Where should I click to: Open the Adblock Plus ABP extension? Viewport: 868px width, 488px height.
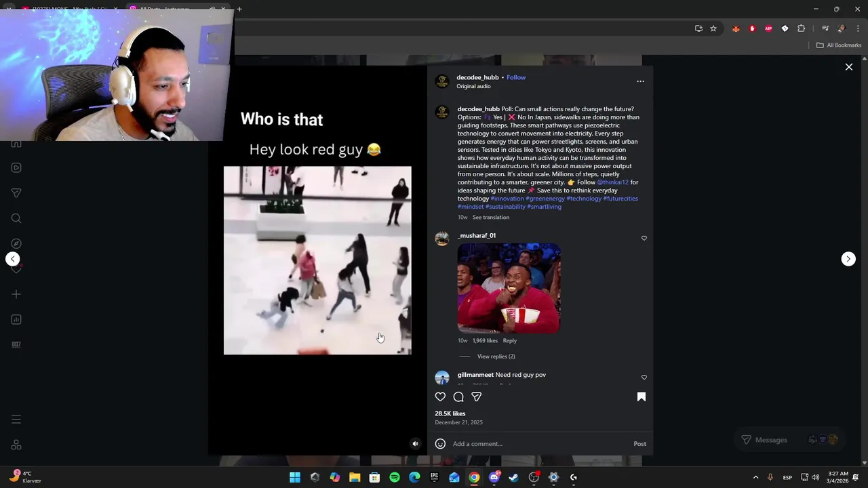[x=768, y=28]
